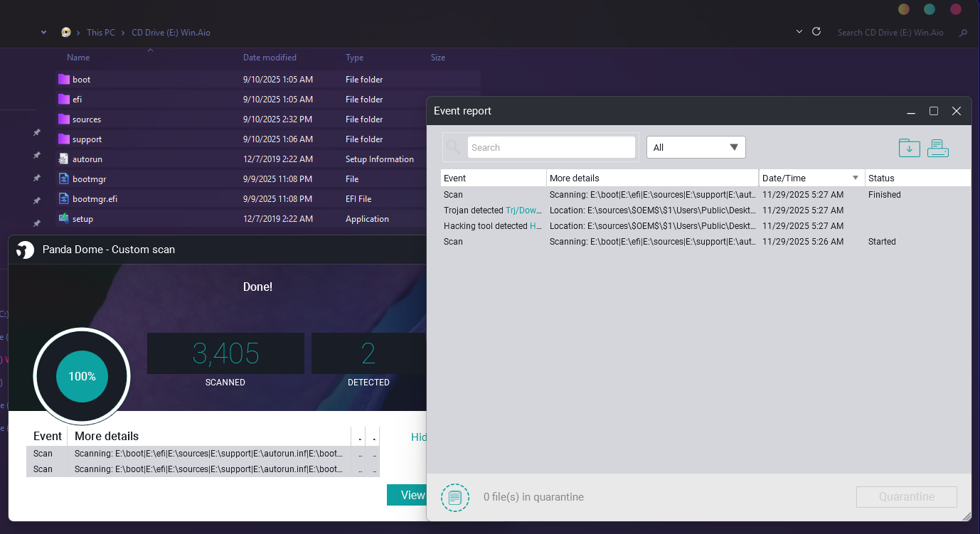
Task: Click the Event report window resize grip
Action: 966,516
